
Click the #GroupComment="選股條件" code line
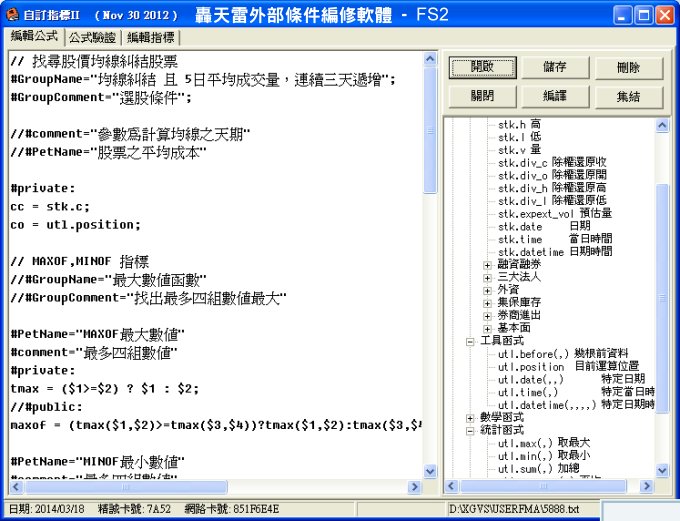pos(101,98)
